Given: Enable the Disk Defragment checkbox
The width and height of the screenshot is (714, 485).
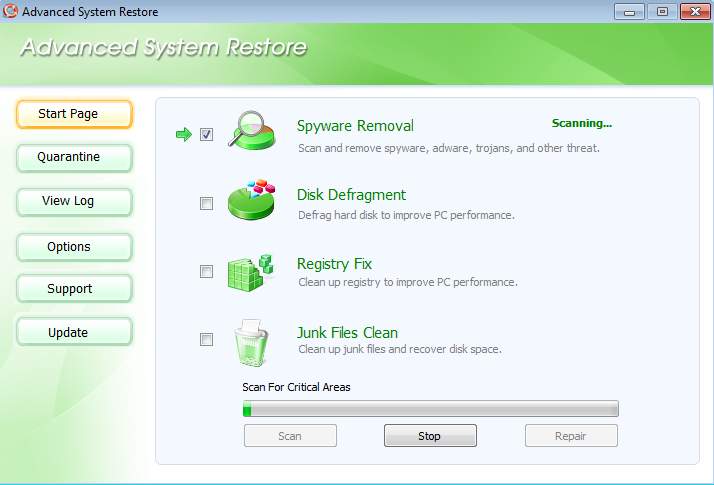Looking at the screenshot, I should (x=206, y=203).
